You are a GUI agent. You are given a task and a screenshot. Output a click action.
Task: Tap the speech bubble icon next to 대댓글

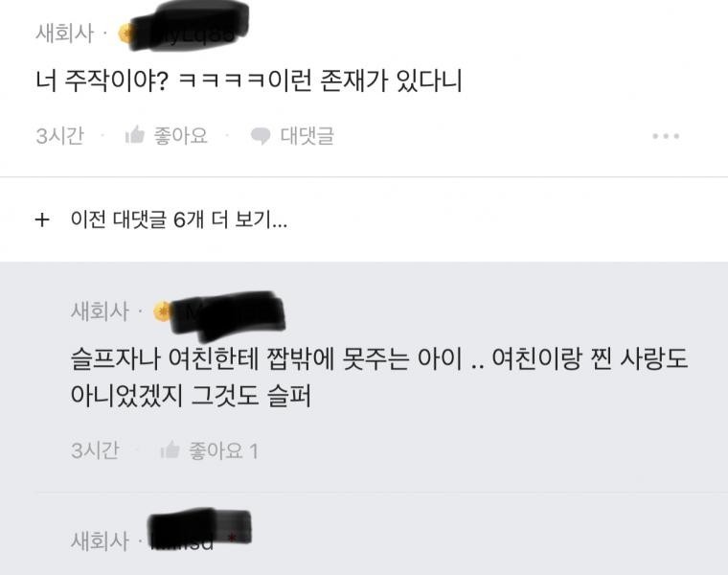[261, 136]
